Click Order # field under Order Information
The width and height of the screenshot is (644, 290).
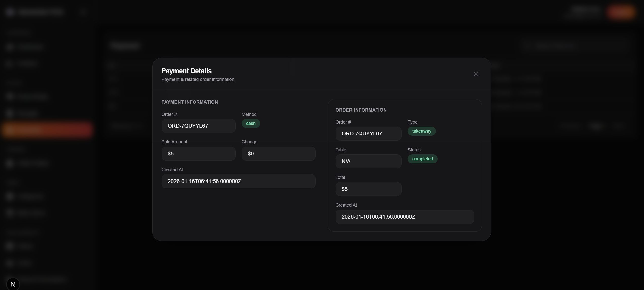[368, 134]
